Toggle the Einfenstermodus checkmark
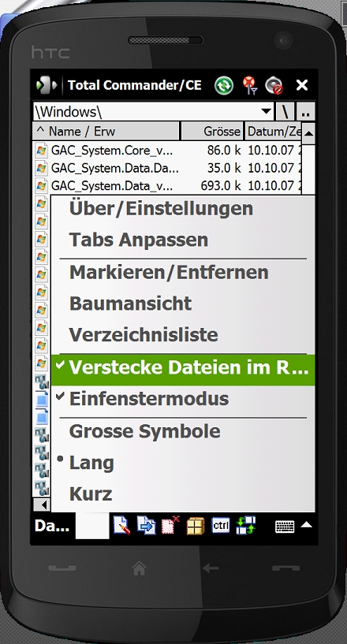Image resolution: width=347 pixels, height=644 pixels. tap(183, 399)
